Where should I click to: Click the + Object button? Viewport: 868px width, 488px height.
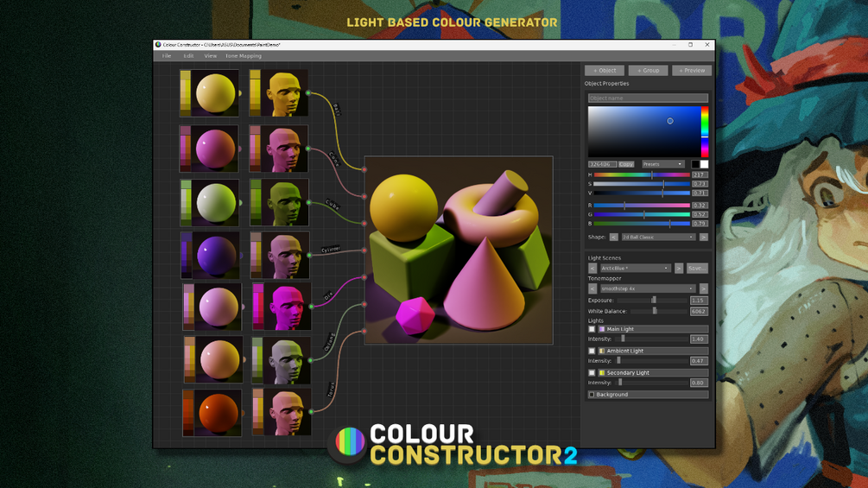(x=605, y=70)
